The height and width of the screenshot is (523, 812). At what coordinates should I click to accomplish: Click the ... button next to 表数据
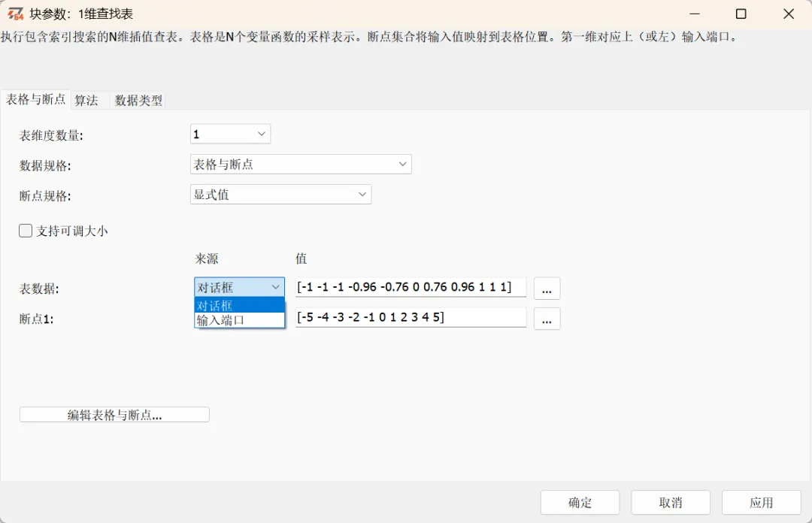[x=547, y=288]
